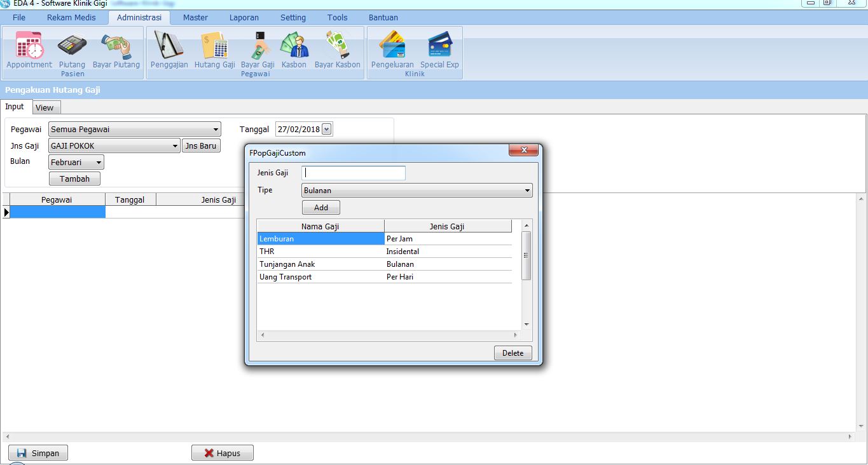868x465 pixels.
Task: Open the Hutang Gaji calculator icon
Action: (x=215, y=50)
